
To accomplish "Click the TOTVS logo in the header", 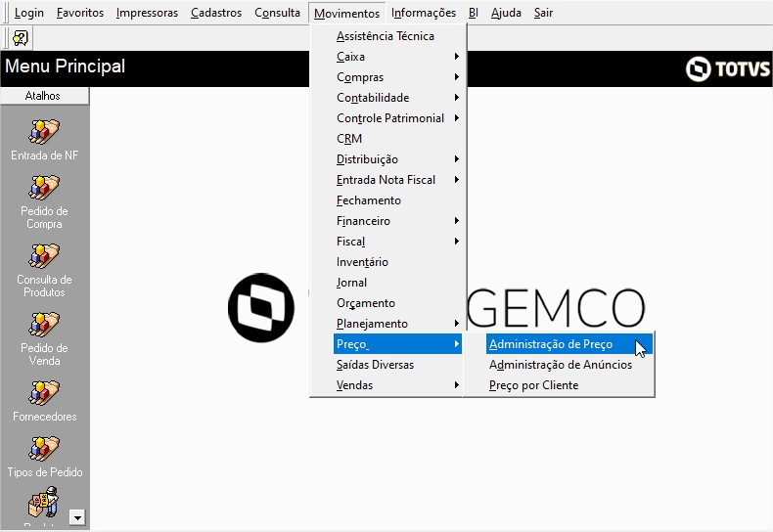I will (728, 68).
